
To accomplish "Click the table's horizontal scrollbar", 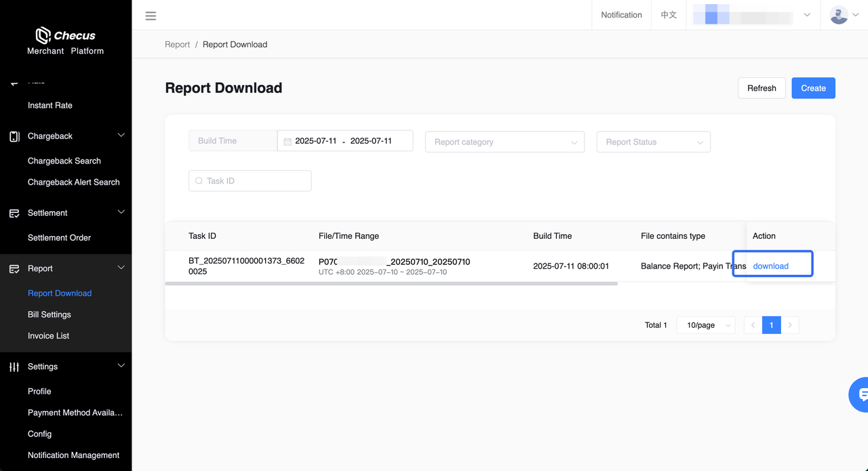I will 391,284.
